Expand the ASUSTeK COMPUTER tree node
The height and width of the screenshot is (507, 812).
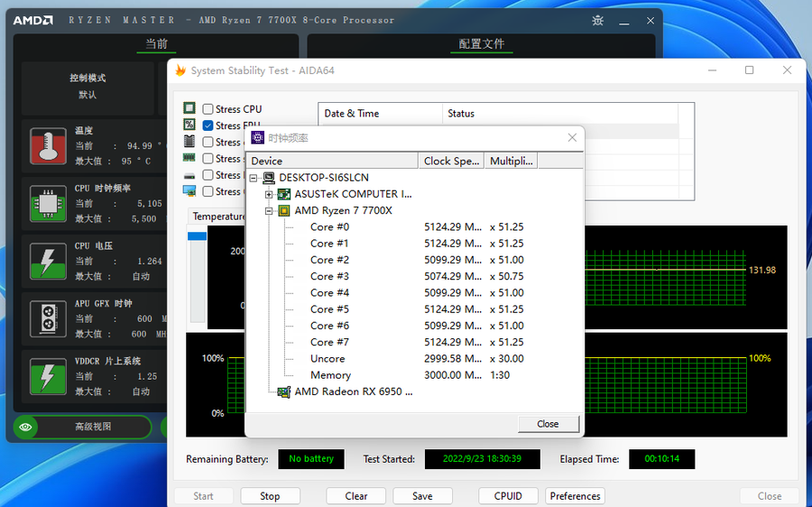point(269,194)
